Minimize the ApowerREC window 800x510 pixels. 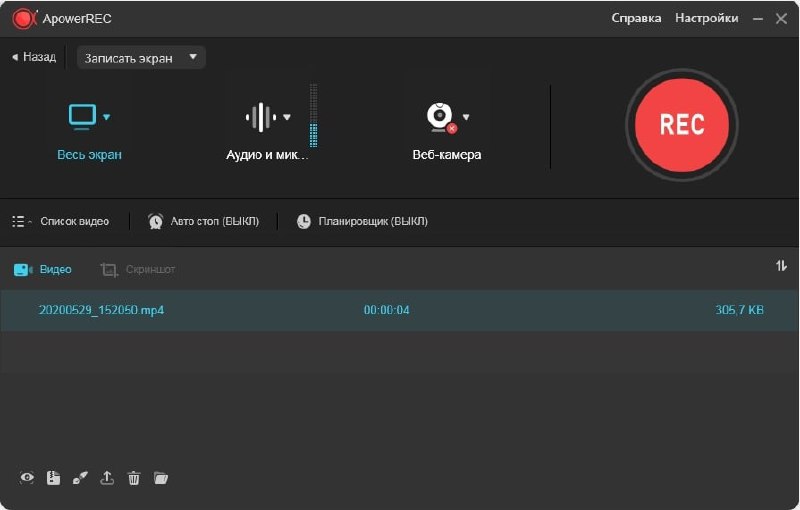coord(758,19)
